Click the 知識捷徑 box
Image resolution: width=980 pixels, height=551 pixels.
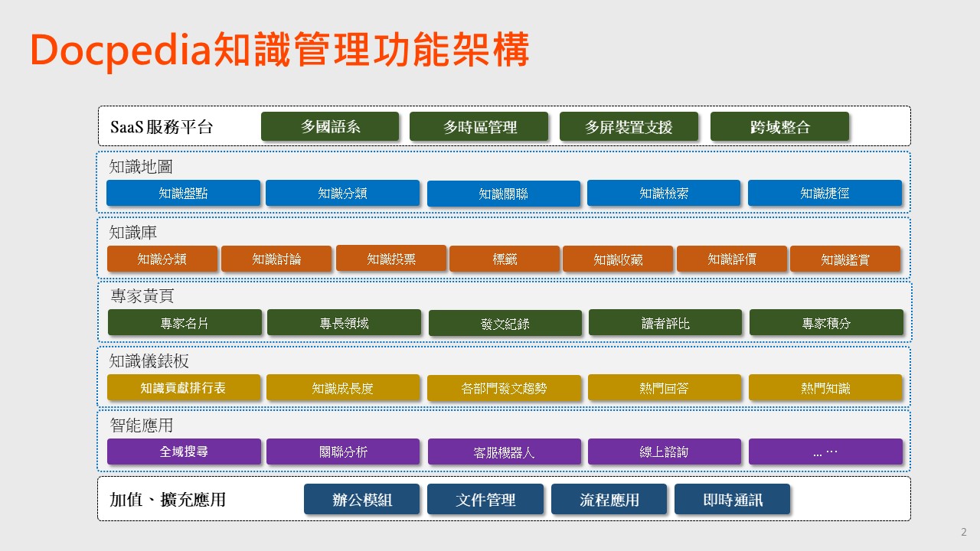point(825,193)
